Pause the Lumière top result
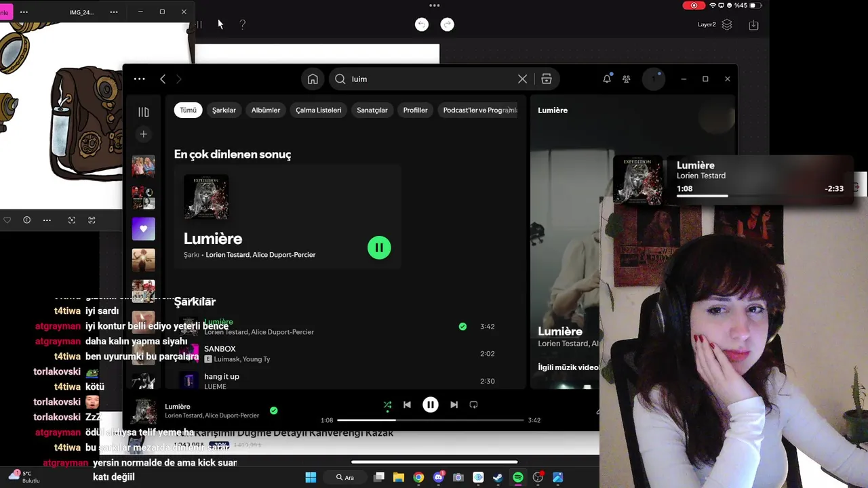Image resolution: width=868 pixels, height=488 pixels. point(379,247)
